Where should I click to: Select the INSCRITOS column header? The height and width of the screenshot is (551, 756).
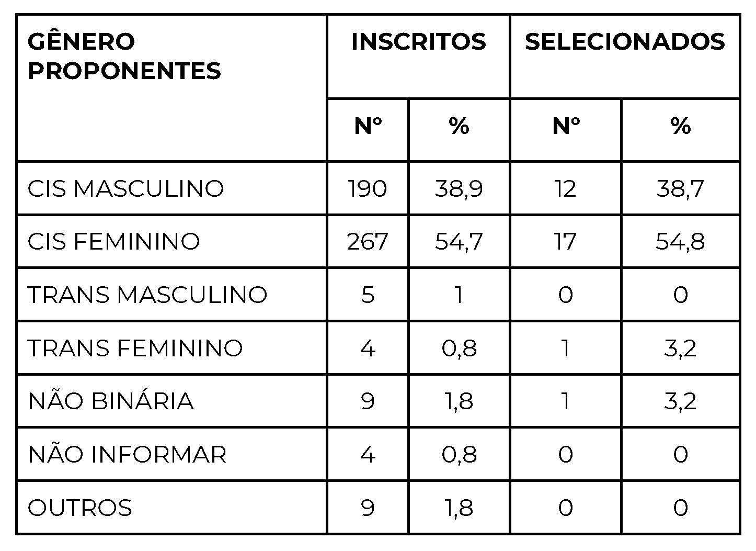(x=418, y=42)
